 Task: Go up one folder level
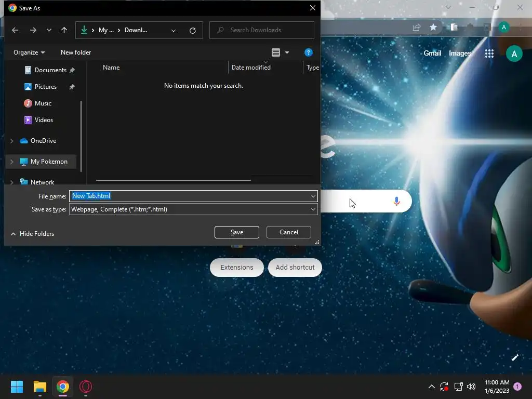(64, 30)
